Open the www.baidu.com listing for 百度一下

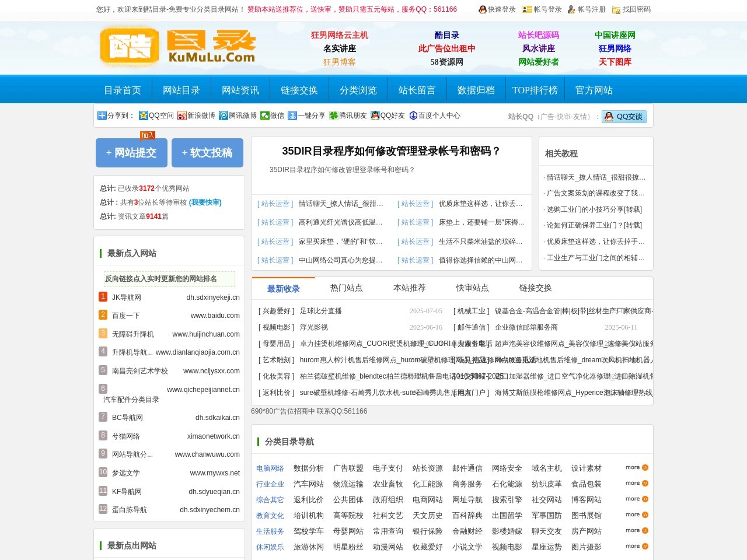click(216, 315)
